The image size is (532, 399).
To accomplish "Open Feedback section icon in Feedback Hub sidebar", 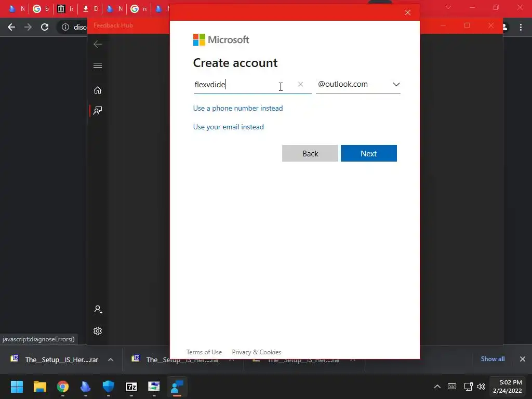I will click(x=98, y=111).
